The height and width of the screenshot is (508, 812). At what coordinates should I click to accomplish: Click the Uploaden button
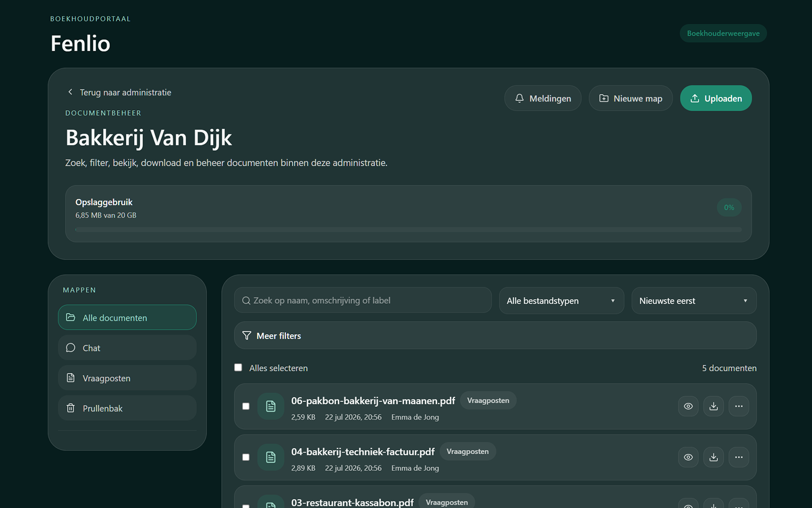coord(716,99)
